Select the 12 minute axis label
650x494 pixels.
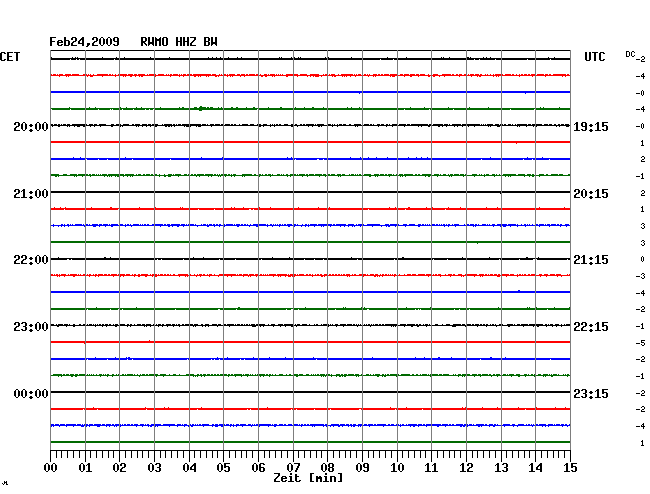click(466, 468)
